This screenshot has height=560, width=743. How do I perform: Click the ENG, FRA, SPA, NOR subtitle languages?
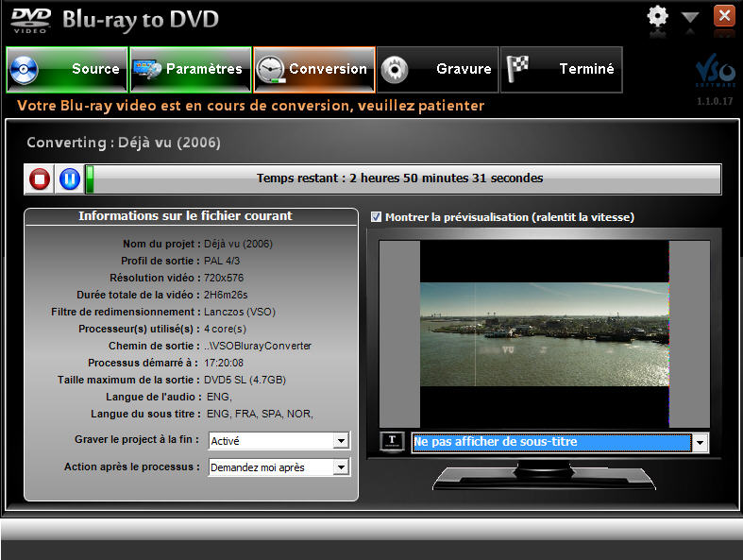260,414
